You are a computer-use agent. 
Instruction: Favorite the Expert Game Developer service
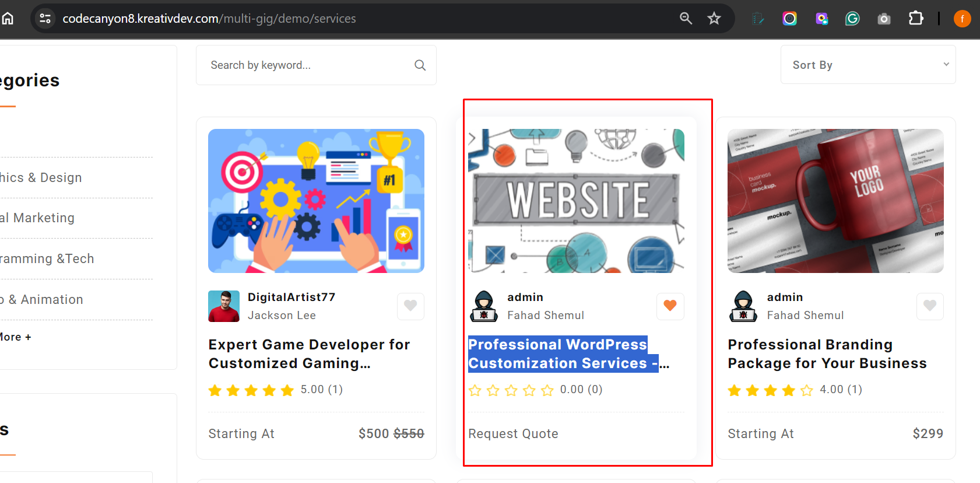click(x=410, y=306)
